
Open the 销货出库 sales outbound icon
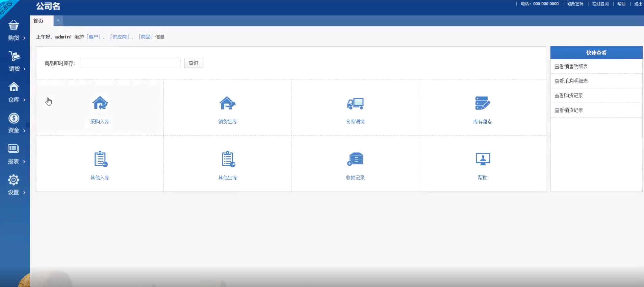[x=227, y=103]
